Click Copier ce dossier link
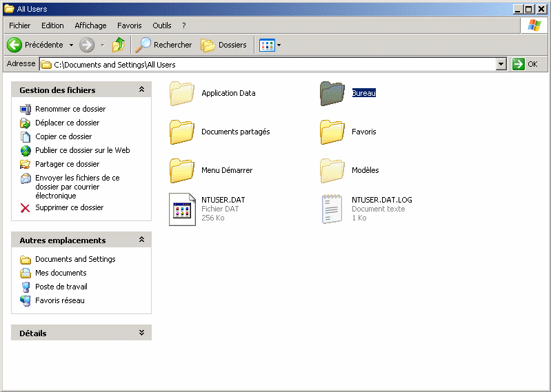Screen dimensions: 551x392 63,136
